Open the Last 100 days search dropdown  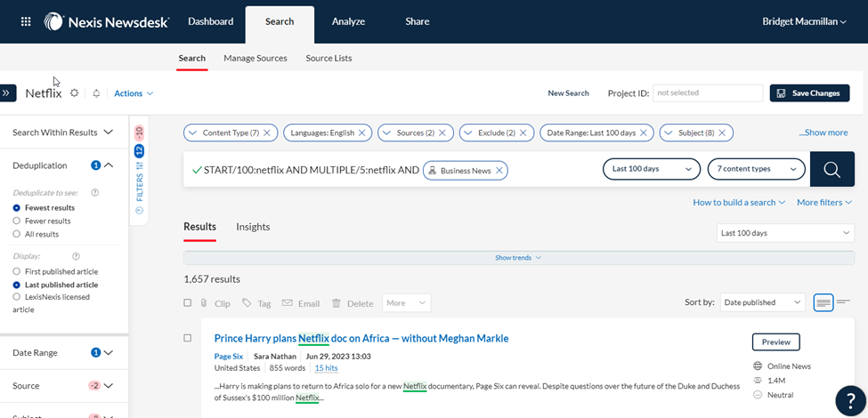[x=652, y=169]
